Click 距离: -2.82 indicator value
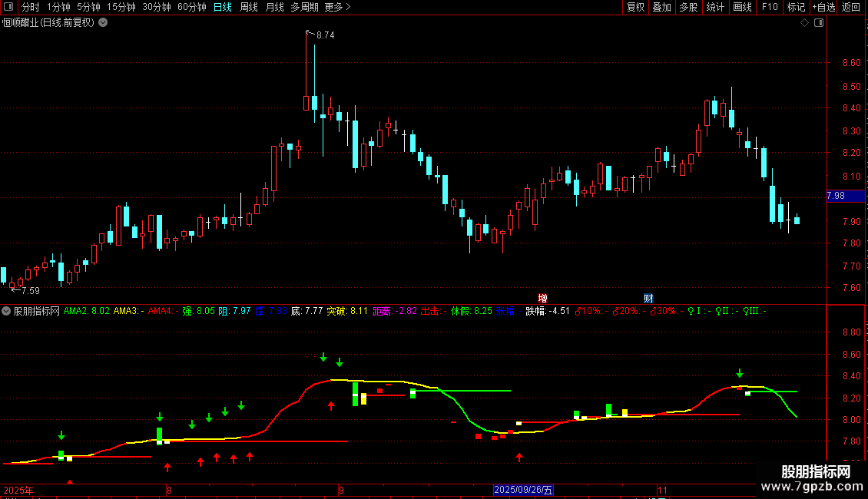 point(395,311)
